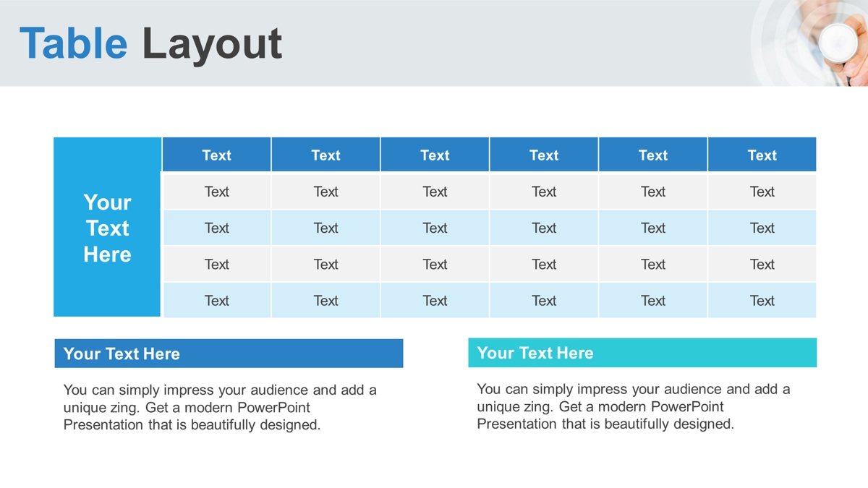Click the right paragraph under the teal banner
Viewport: 868px width, 488px height.
(634, 406)
